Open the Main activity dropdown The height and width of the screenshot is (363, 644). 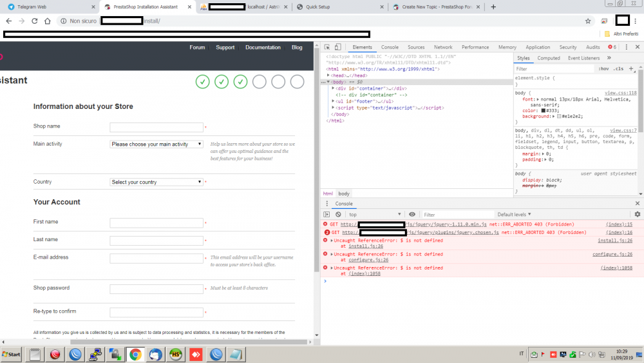(156, 144)
